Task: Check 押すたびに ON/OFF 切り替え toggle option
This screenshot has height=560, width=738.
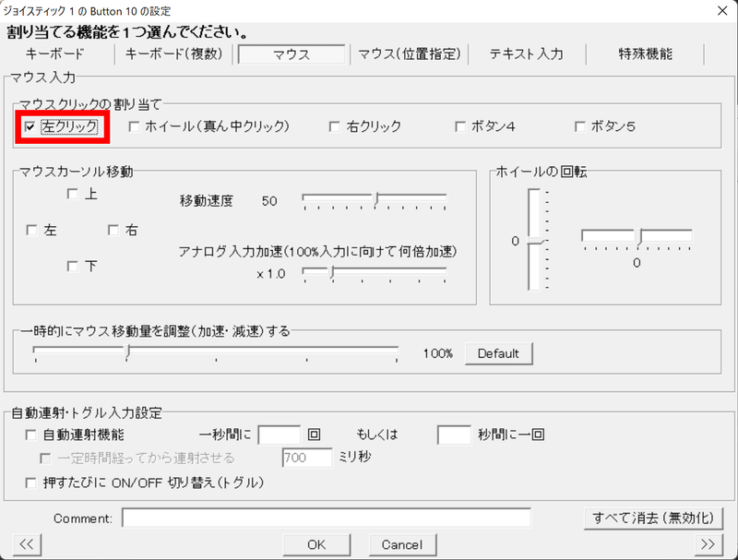Action: click(x=30, y=483)
